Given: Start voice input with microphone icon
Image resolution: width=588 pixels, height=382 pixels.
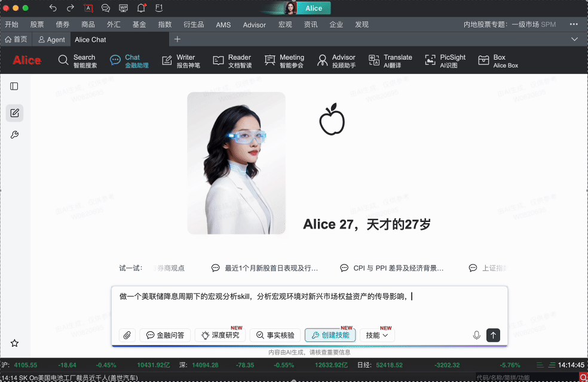Looking at the screenshot, I should coord(477,335).
